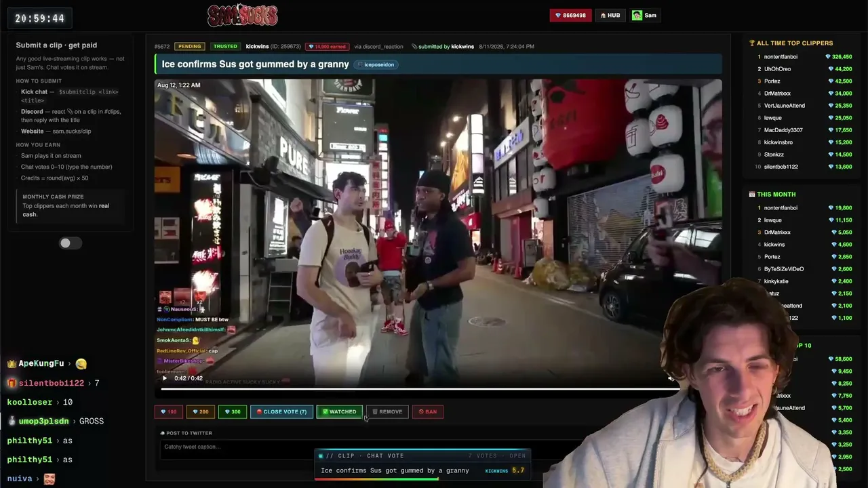Click the clip title heading

tap(255, 64)
